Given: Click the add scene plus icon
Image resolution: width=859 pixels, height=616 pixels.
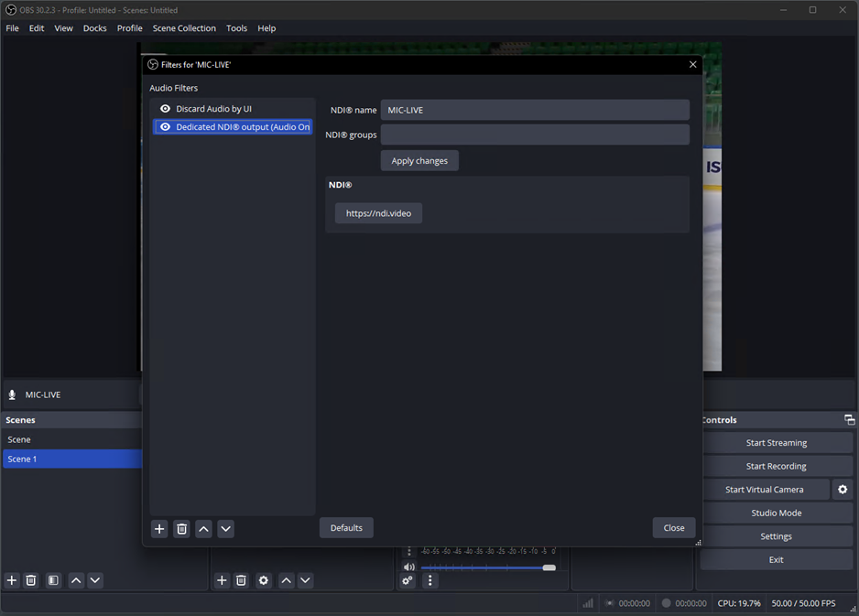Looking at the screenshot, I should (12, 580).
